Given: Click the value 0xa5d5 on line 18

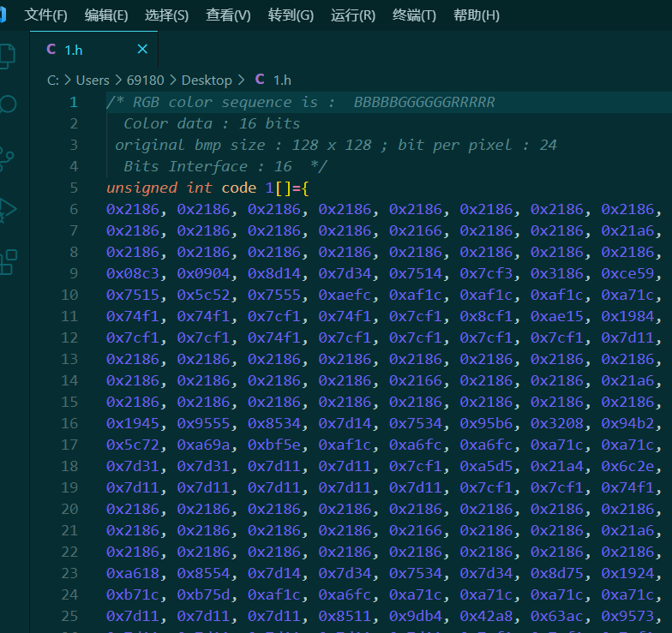Looking at the screenshot, I should 486,466.
